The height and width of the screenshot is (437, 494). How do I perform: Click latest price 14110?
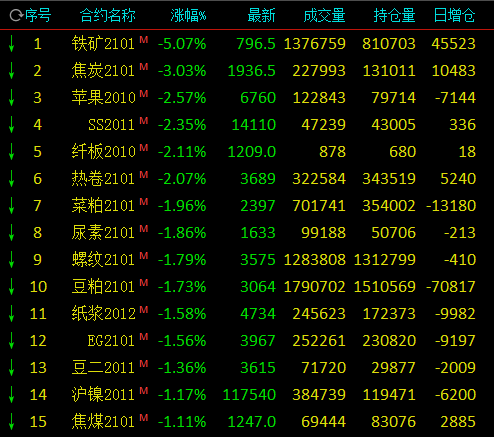coord(254,125)
